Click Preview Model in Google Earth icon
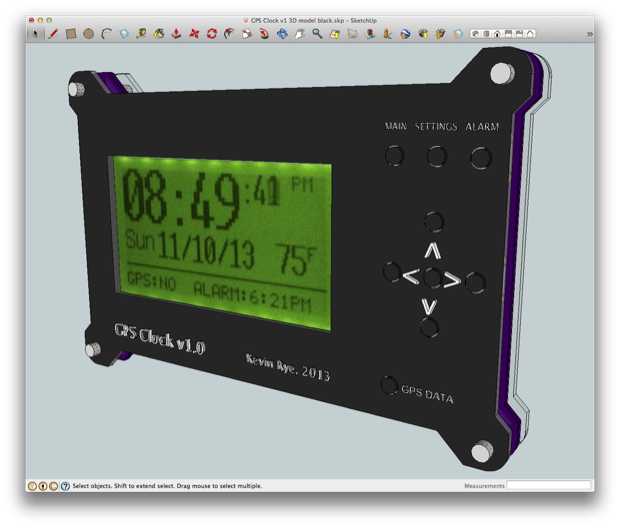620x527 pixels. pos(405,34)
